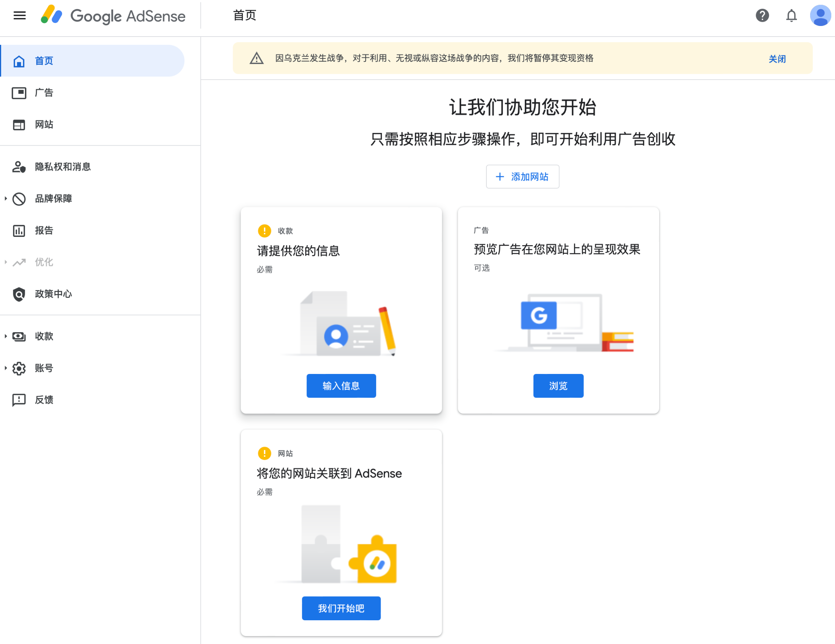Open the hamburger main menu
This screenshot has width=835, height=644.
click(20, 16)
